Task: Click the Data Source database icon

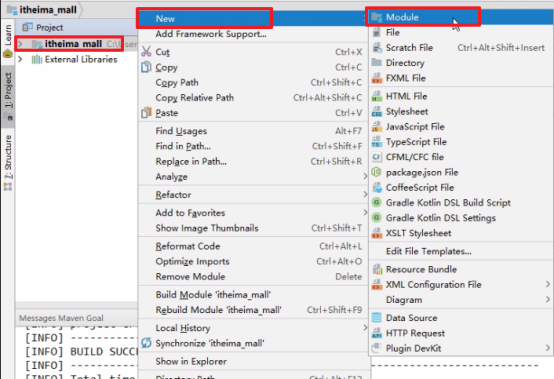Action: pyautogui.click(x=377, y=318)
